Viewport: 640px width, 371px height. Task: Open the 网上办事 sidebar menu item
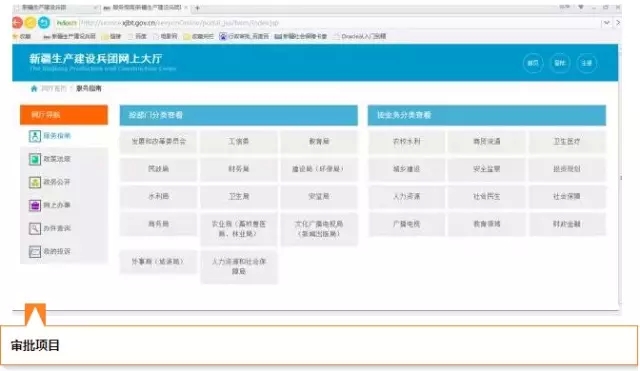click(x=64, y=205)
